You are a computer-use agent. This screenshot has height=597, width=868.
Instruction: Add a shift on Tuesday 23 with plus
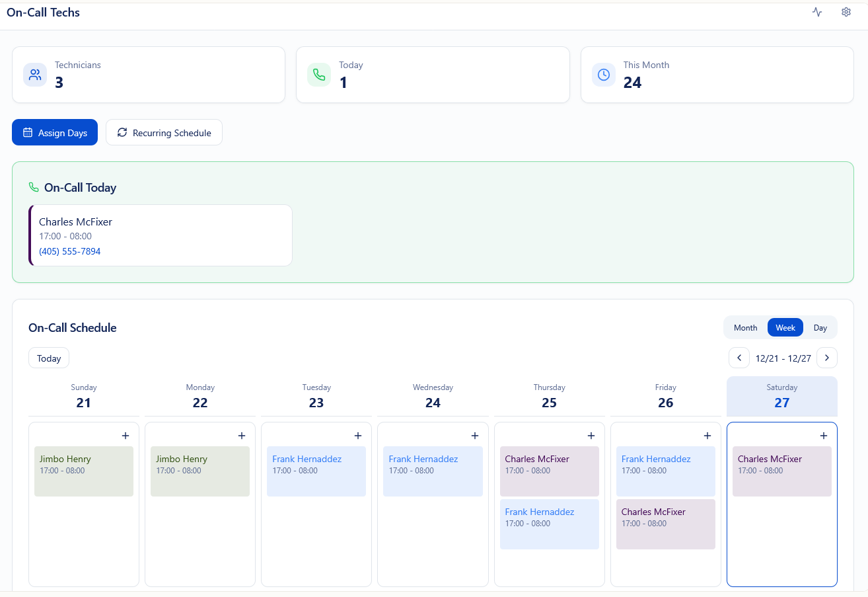(358, 436)
